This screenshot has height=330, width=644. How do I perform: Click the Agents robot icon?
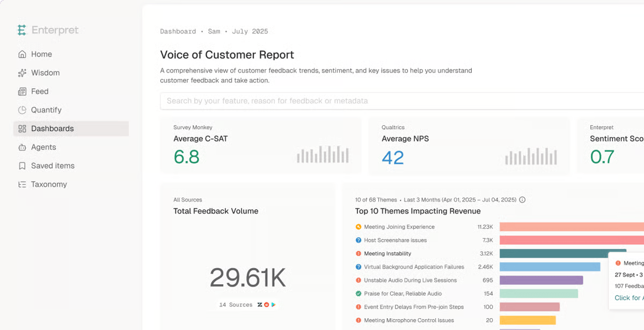click(x=22, y=147)
